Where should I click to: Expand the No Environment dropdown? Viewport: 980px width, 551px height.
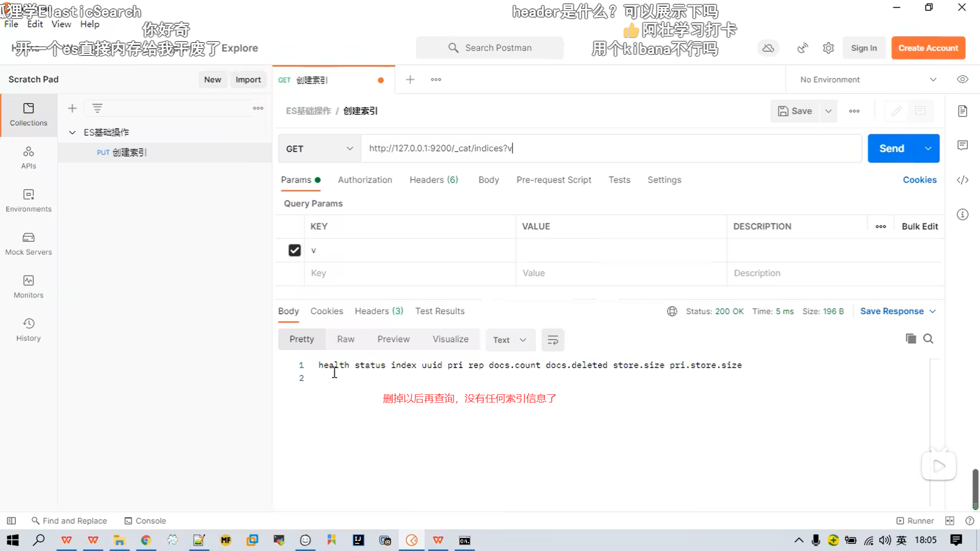click(x=868, y=80)
